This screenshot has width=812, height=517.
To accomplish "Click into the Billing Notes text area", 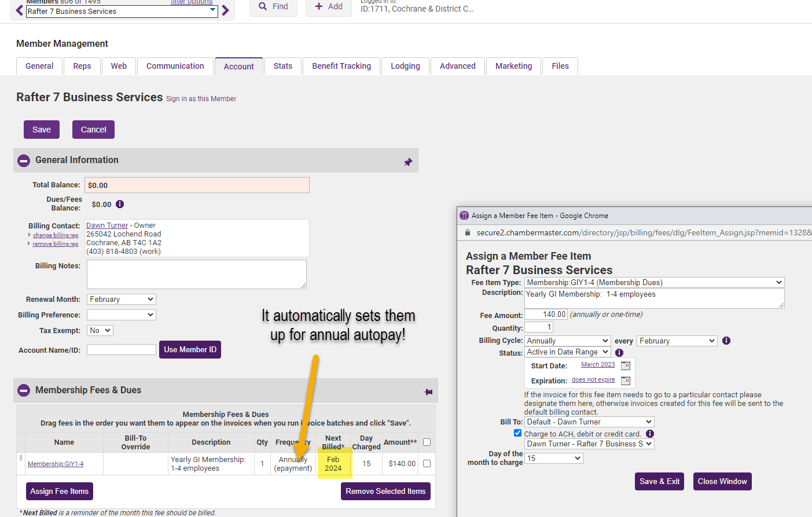I will click(x=196, y=274).
